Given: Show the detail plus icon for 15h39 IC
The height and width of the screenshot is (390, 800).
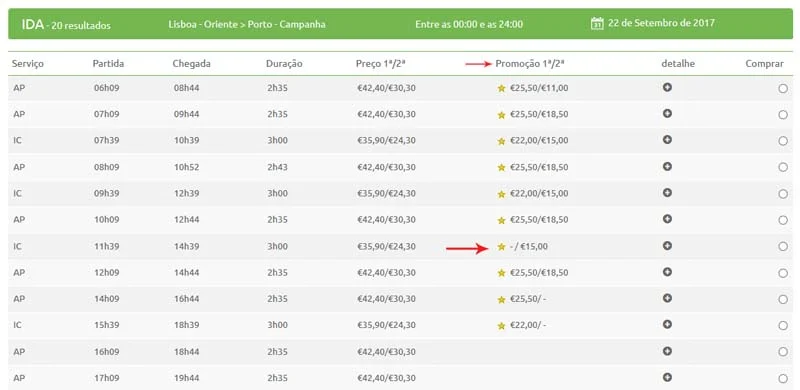Looking at the screenshot, I should pyautogui.click(x=667, y=325).
